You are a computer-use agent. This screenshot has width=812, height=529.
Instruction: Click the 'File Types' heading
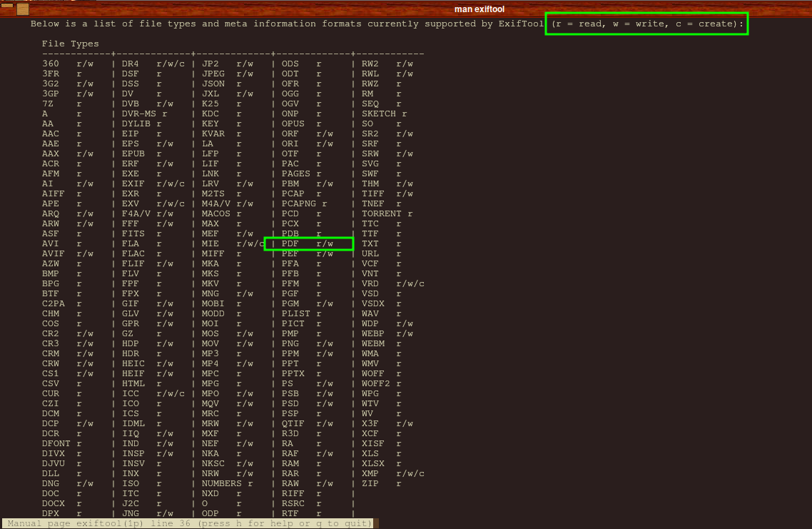coord(70,44)
